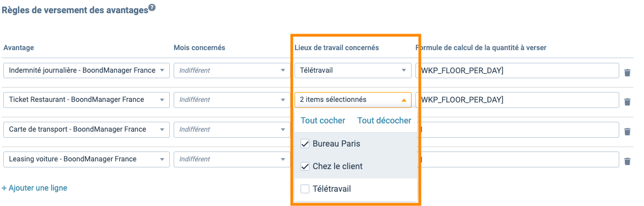
Task: Delete the Indemnité journalière rule row
Action: coord(627,73)
